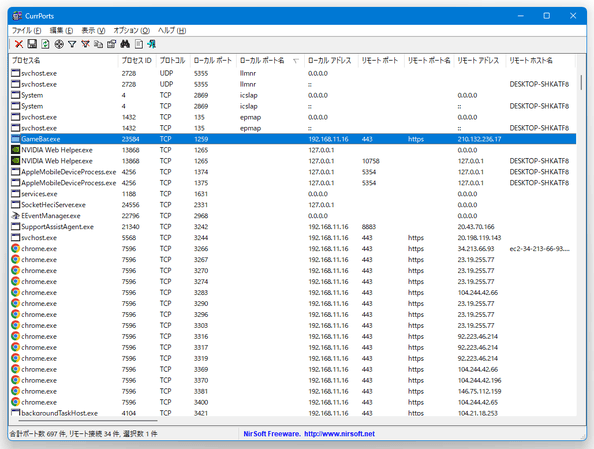Click the green arrows refresh icon
Image resolution: width=594 pixels, height=449 pixels.
[x=45, y=44]
